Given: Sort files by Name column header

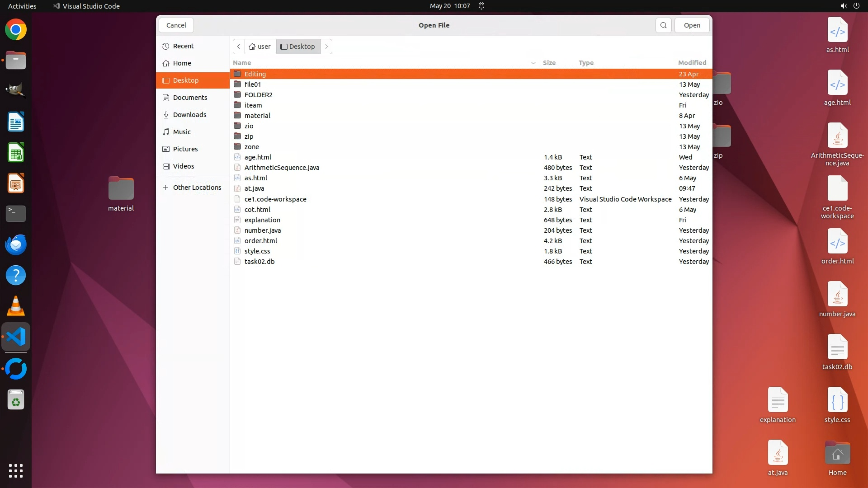Looking at the screenshot, I should pyautogui.click(x=242, y=63).
